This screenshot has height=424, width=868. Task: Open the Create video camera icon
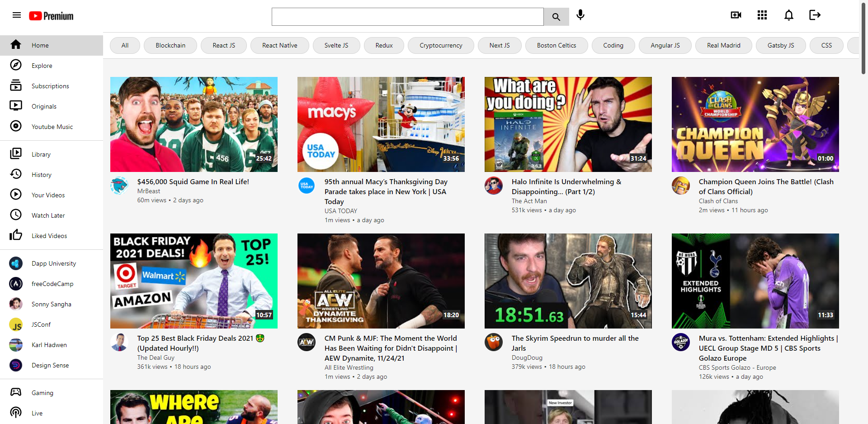click(x=736, y=15)
